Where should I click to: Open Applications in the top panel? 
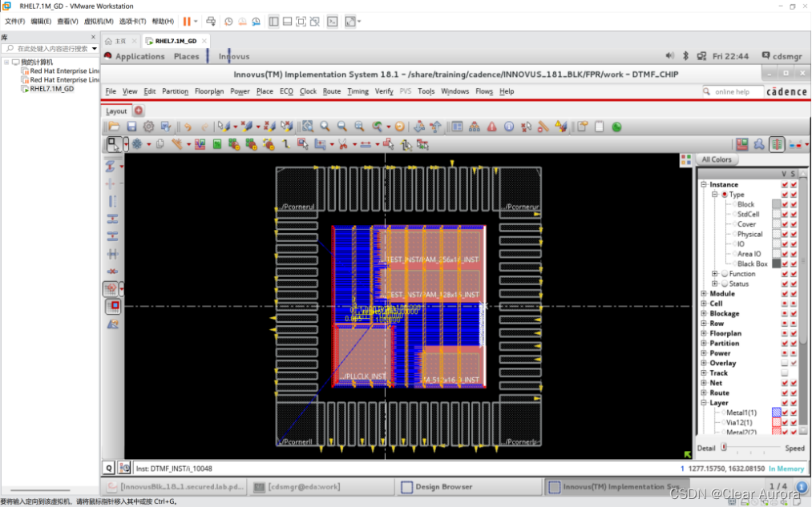[139, 56]
